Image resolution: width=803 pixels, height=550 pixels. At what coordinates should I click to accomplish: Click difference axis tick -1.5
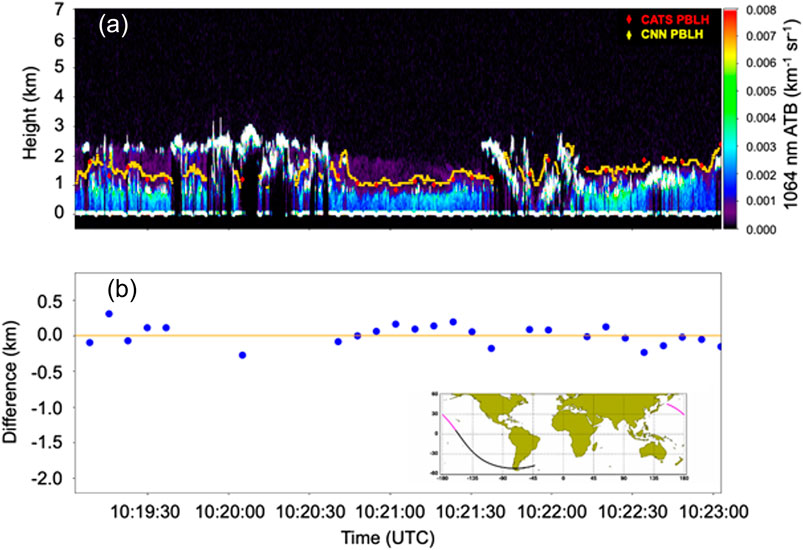tap(48, 442)
